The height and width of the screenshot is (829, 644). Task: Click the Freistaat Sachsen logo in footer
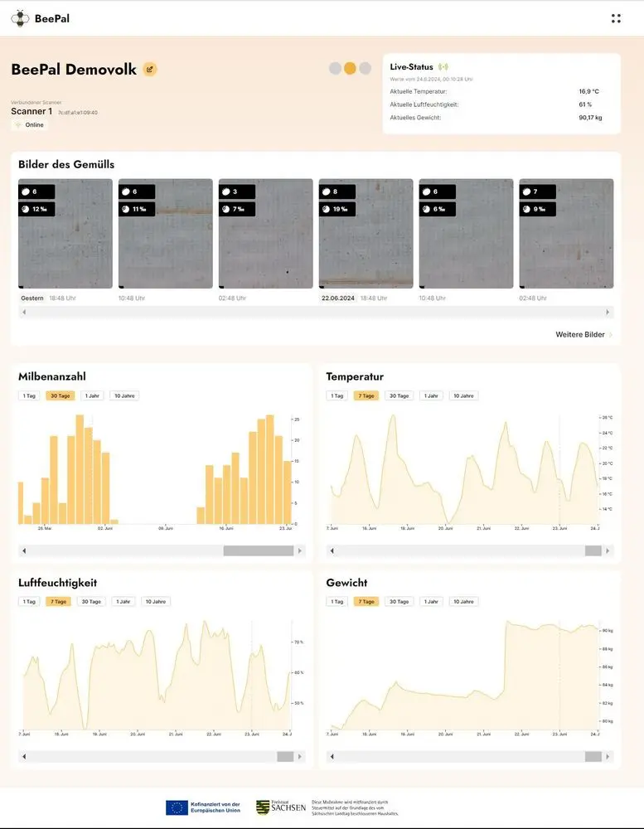281,807
